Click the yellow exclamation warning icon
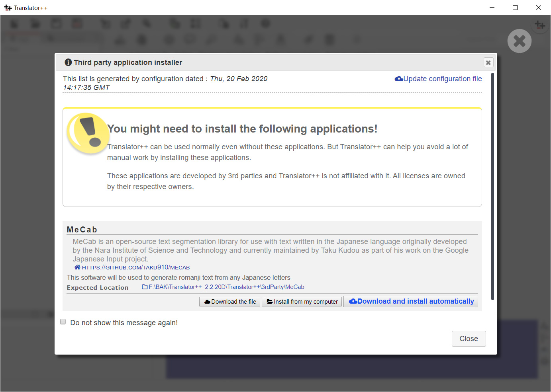Screen dimensions: 551x392 88,133
